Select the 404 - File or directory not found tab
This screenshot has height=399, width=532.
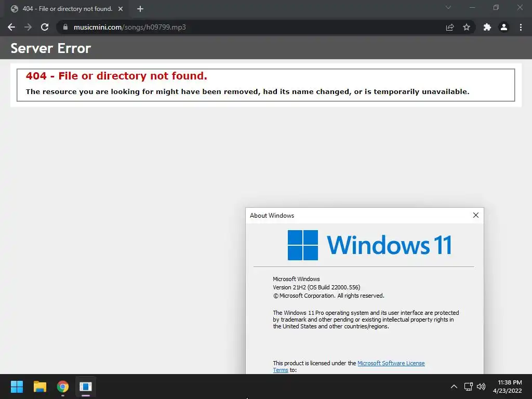point(68,9)
